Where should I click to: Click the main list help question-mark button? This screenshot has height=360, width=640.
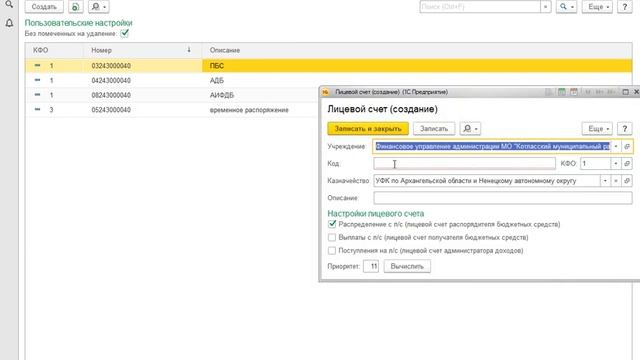click(624, 7)
